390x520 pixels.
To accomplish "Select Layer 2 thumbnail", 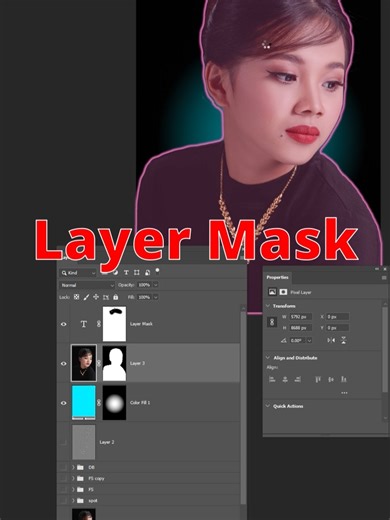I will (x=84, y=442).
